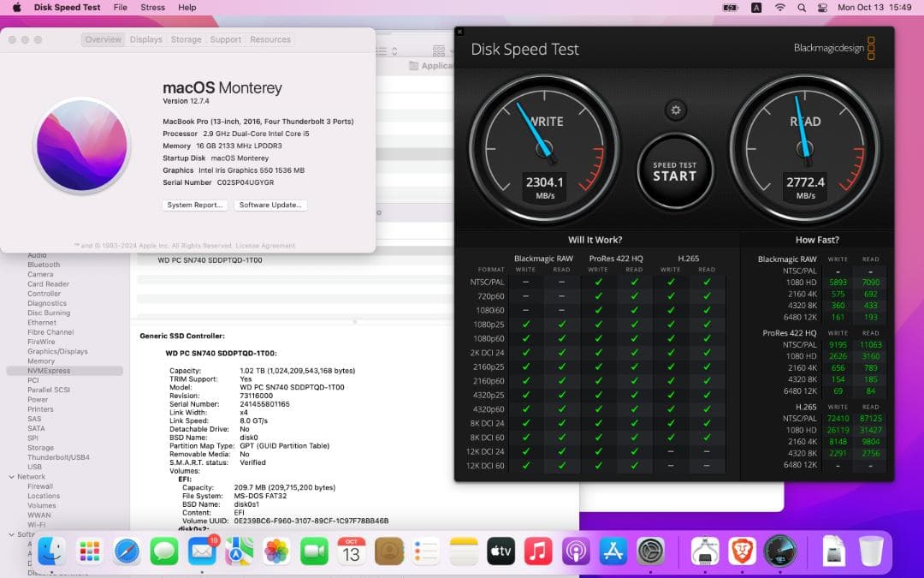Open the Stress menu

[x=152, y=8]
